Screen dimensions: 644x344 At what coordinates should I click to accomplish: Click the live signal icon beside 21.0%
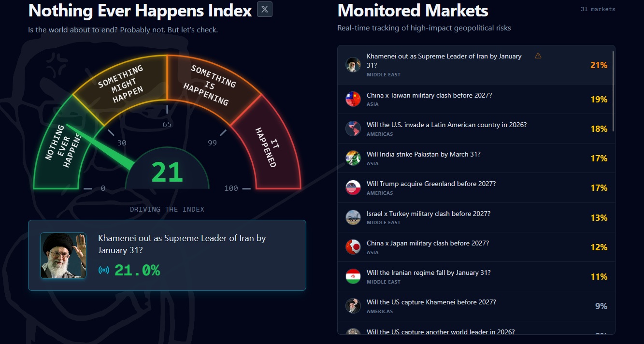click(x=103, y=270)
